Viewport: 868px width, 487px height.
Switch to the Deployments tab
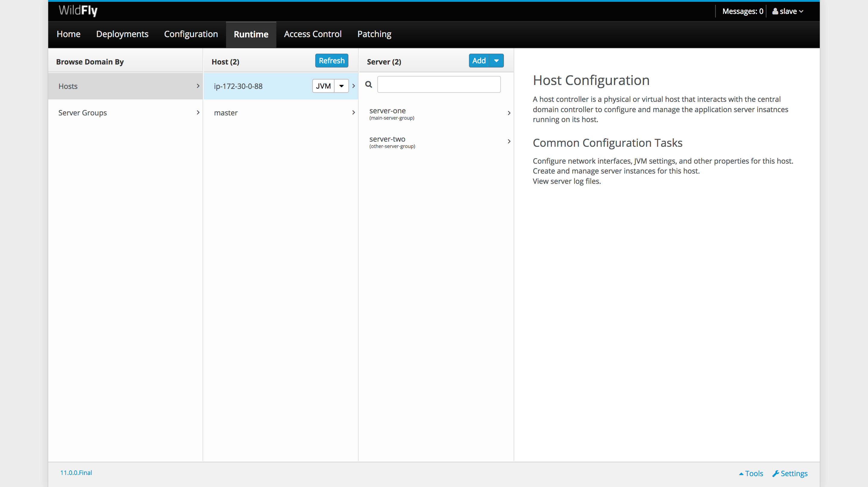(122, 34)
